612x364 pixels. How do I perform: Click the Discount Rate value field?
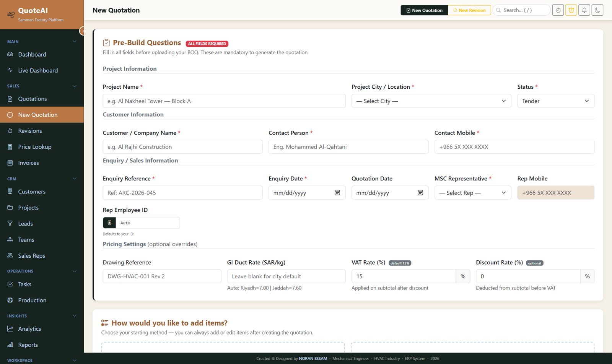[x=528, y=276]
